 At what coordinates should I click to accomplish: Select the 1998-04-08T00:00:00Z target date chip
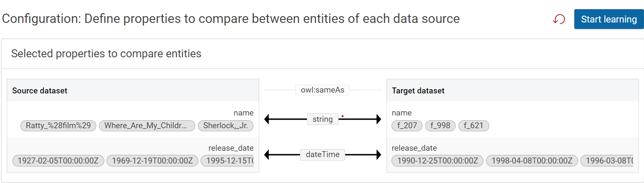(532, 161)
